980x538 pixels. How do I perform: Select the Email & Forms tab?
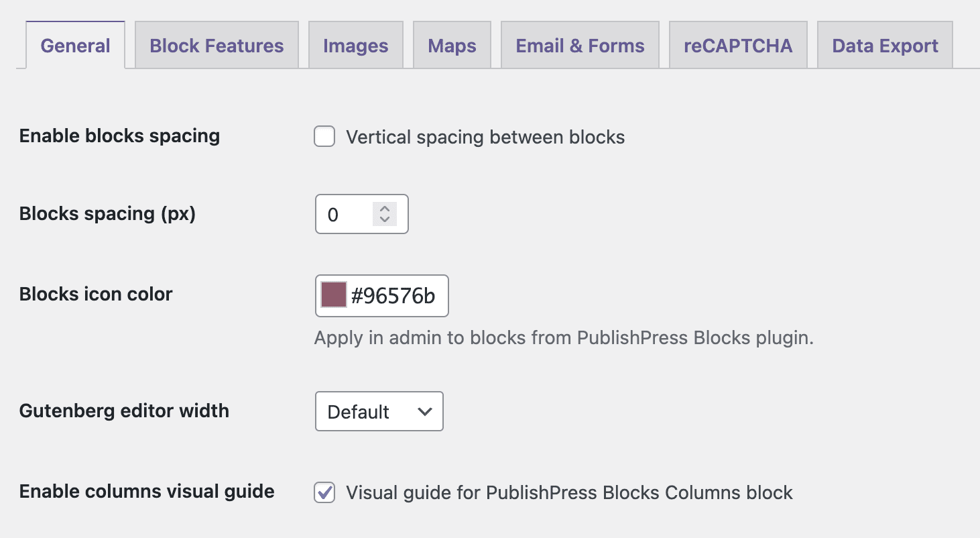point(580,46)
